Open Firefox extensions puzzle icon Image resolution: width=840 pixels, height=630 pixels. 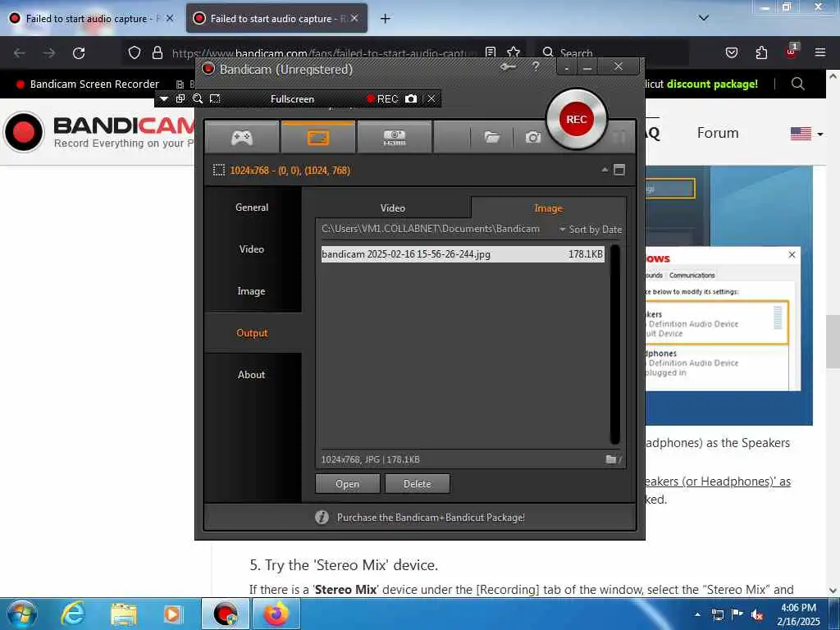point(761,52)
